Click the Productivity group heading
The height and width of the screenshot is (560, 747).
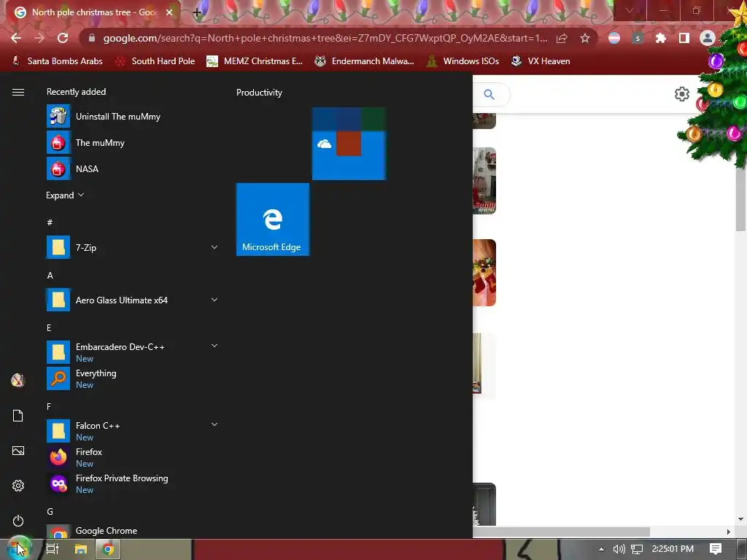(x=259, y=93)
